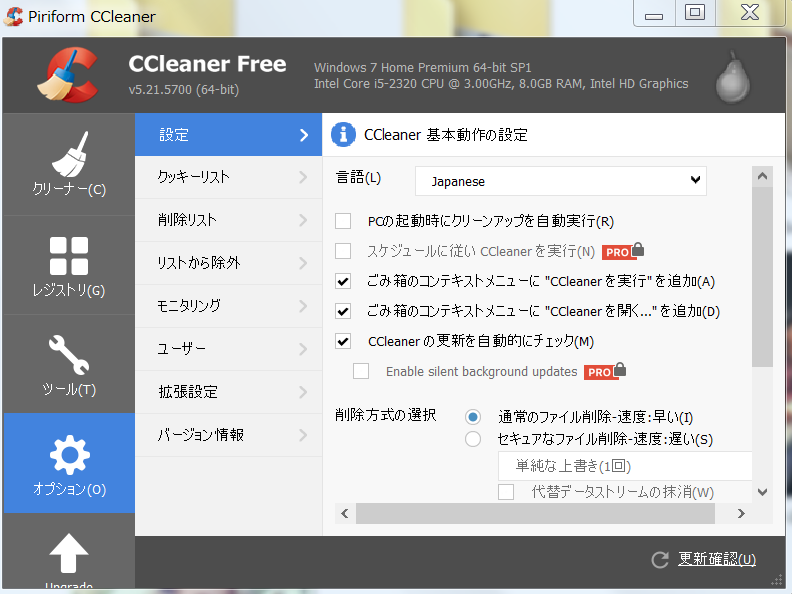792x594 pixels.
Task: Open the クッキーリスト menu item
Action: 228,177
